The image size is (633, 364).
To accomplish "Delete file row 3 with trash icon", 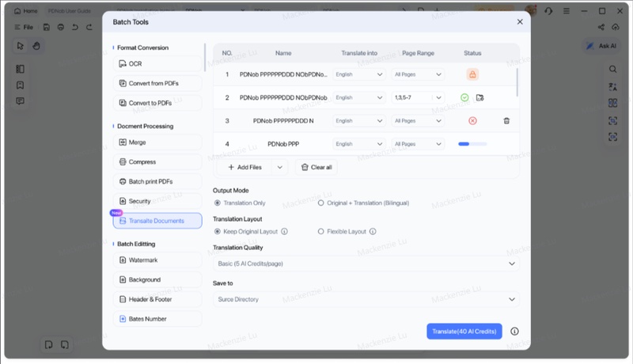I will pos(506,120).
